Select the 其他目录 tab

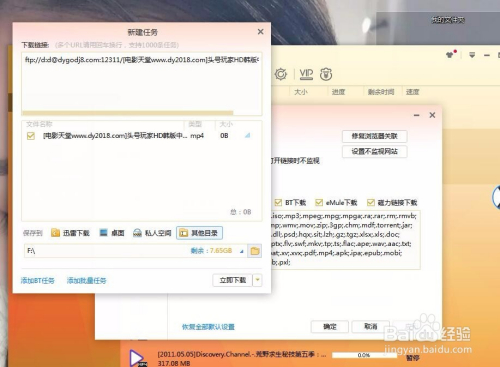point(199,233)
